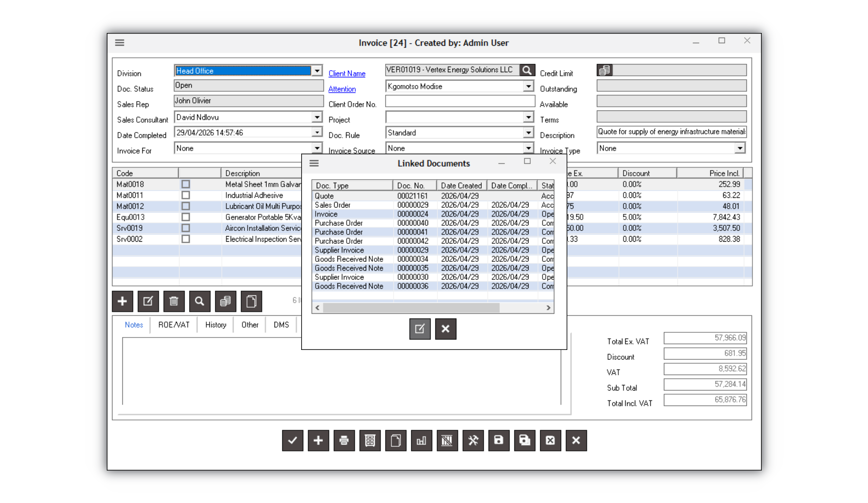Click right arrow of Linked Documents scrollbar

click(548, 308)
